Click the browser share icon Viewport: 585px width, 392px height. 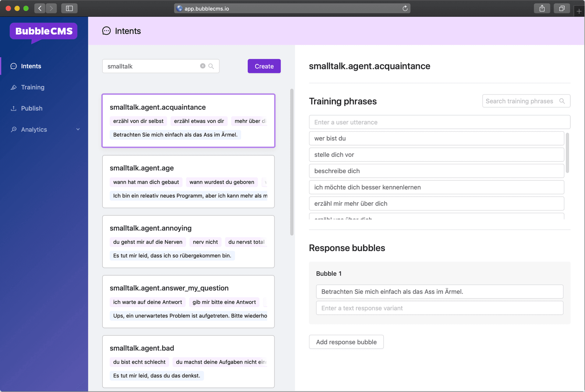tap(542, 9)
